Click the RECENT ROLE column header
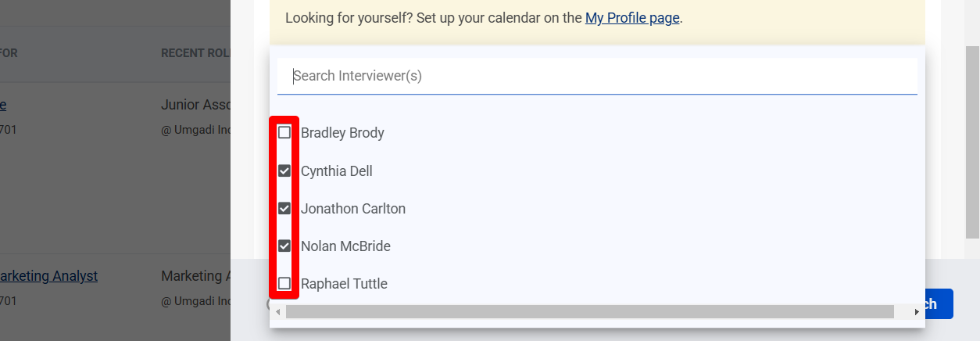The image size is (980, 341). pyautogui.click(x=195, y=53)
